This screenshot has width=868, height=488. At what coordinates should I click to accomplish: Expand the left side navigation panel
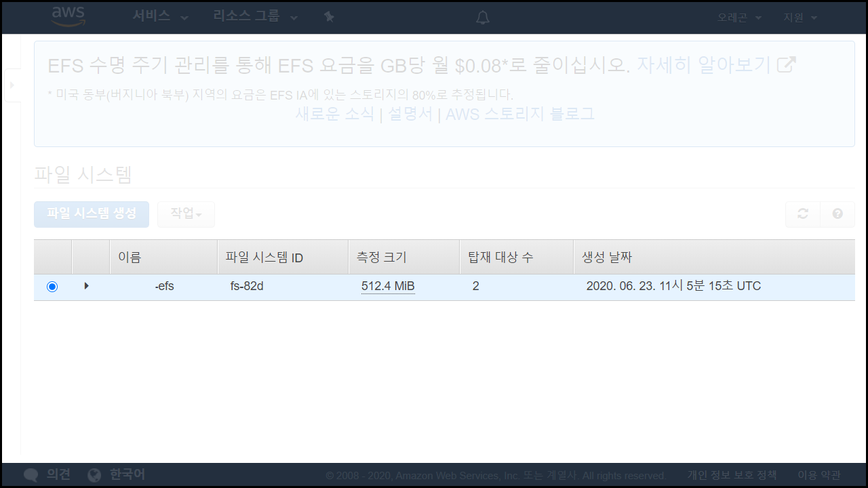(12, 85)
